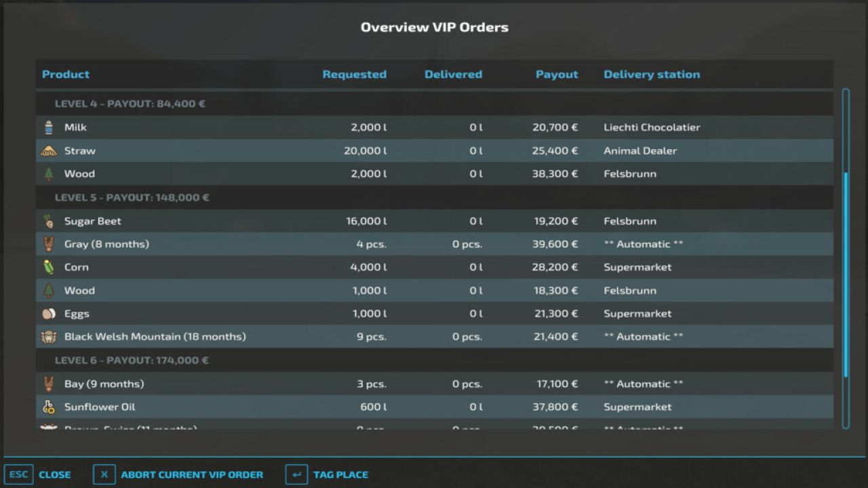Viewport: 868px width, 488px height.
Task: Click the Black Welsh Mountain sheep icon
Action: (x=47, y=336)
